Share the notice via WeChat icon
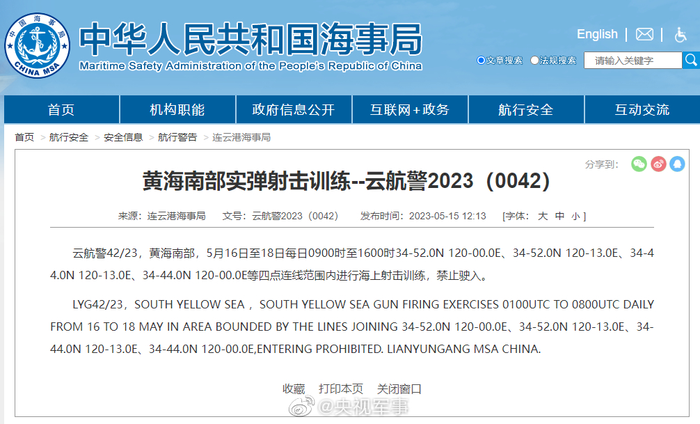The width and height of the screenshot is (700, 424). [639, 164]
